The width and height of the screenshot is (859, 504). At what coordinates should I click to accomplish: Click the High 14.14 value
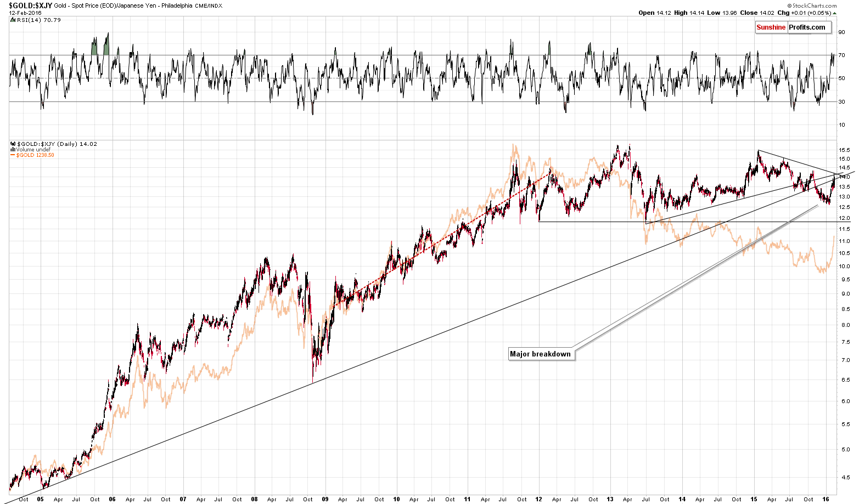[x=689, y=13]
